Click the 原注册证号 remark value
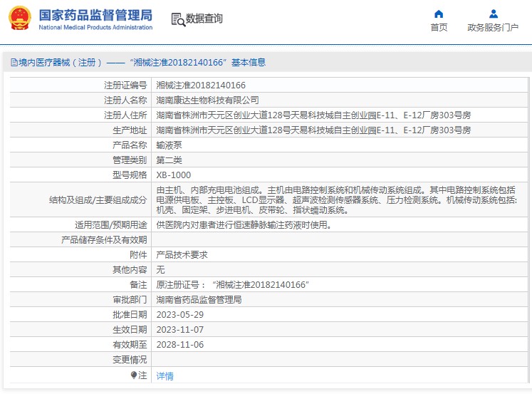Viewport: 532px width, 394px height. tap(232, 285)
